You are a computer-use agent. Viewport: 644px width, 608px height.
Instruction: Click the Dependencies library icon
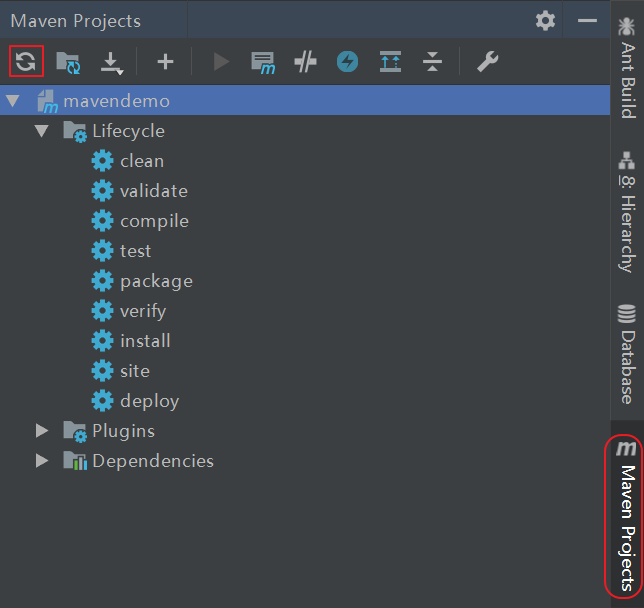click(75, 461)
